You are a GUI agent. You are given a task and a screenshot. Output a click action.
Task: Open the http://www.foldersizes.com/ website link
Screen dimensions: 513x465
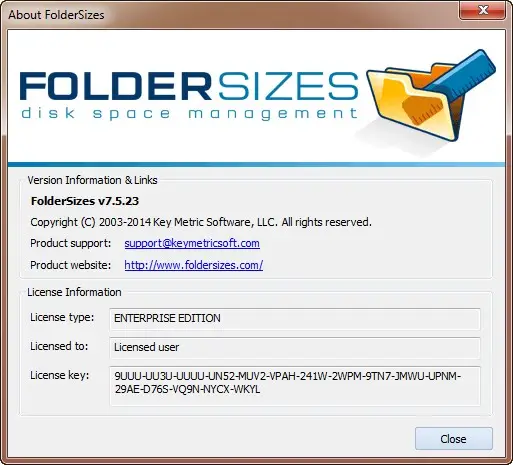point(194,265)
